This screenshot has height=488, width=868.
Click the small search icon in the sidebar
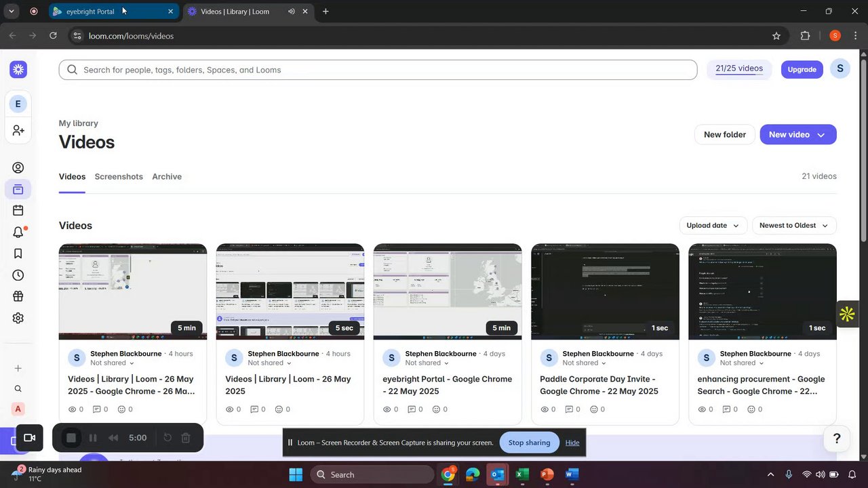[18, 388]
